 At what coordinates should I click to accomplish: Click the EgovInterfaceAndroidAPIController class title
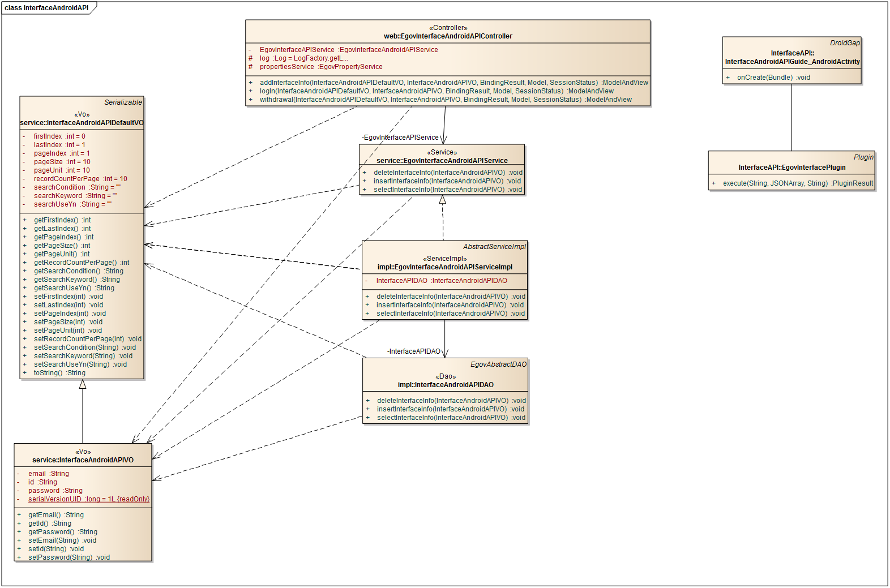pyautogui.click(x=448, y=36)
